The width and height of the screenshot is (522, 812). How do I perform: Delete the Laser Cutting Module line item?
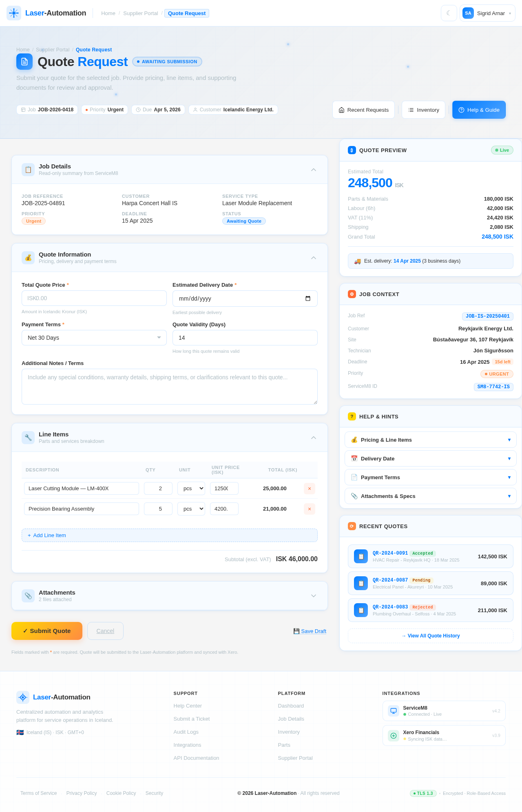coord(309,489)
